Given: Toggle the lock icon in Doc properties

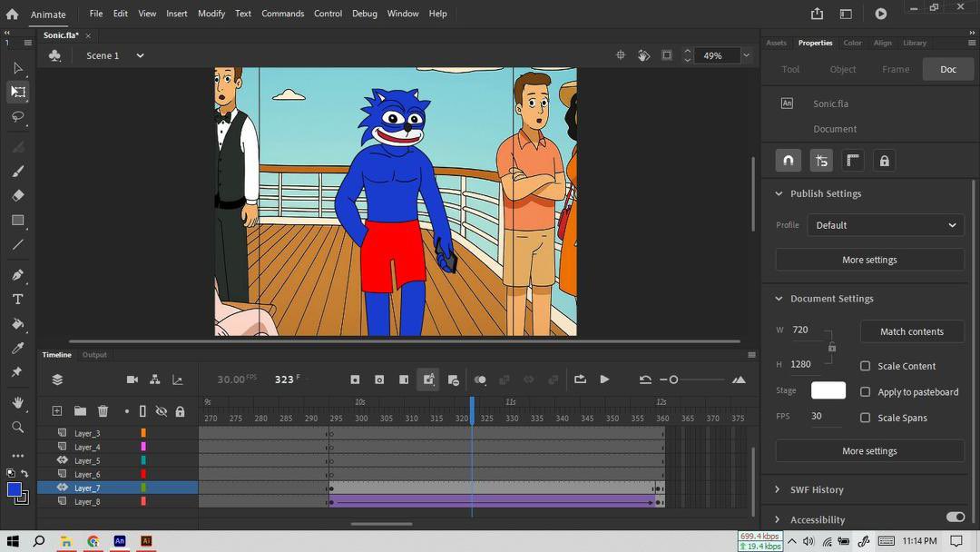Looking at the screenshot, I should point(885,161).
